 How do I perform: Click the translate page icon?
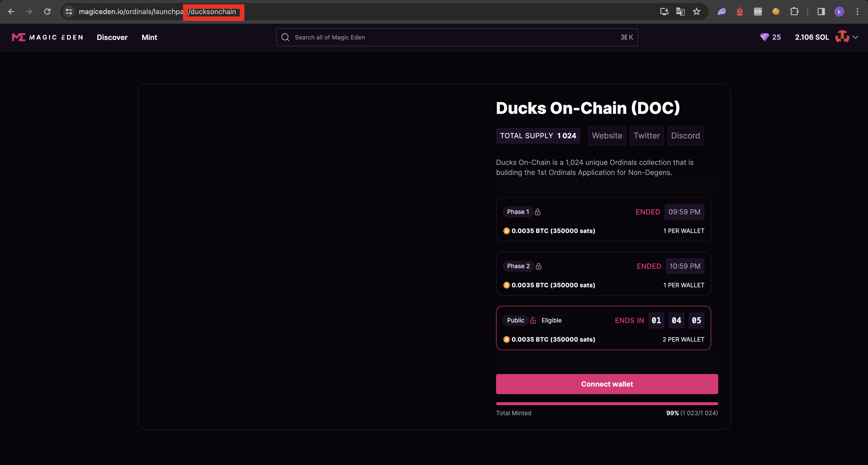coord(680,12)
